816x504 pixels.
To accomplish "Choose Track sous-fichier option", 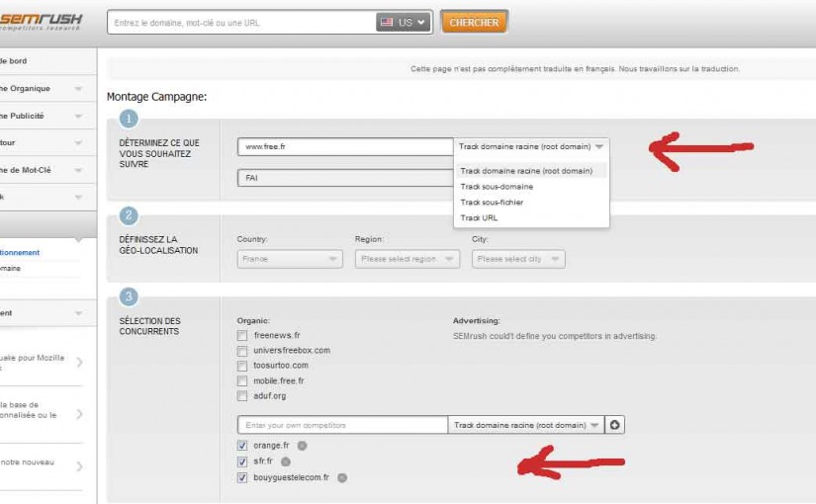I will click(x=492, y=203).
